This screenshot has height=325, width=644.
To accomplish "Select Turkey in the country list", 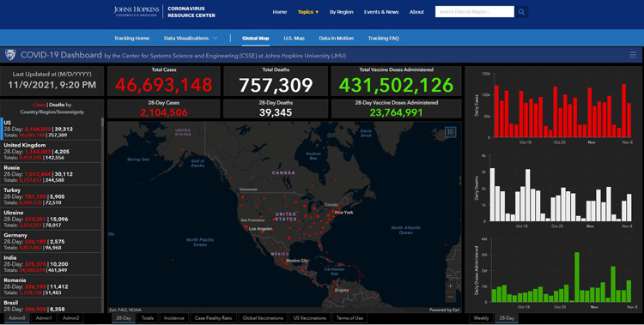I will click(x=51, y=196).
